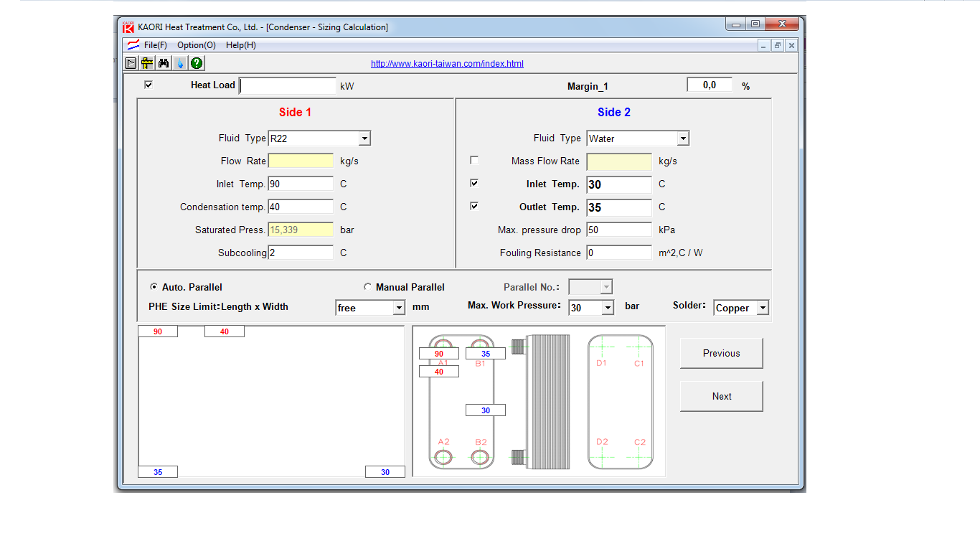
Task: Click the Side 1 Flow Rate field
Action: tap(301, 161)
